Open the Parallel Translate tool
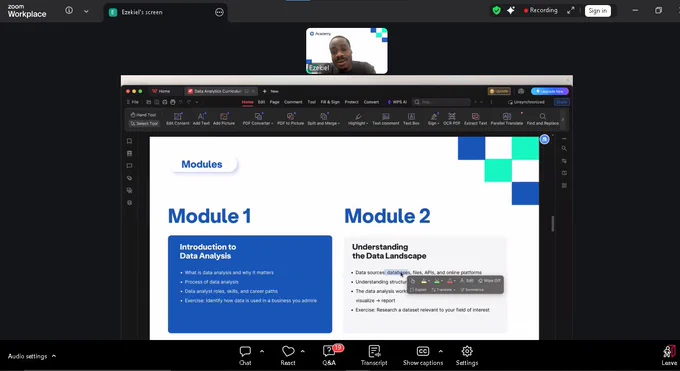680x371 pixels. 507,119
